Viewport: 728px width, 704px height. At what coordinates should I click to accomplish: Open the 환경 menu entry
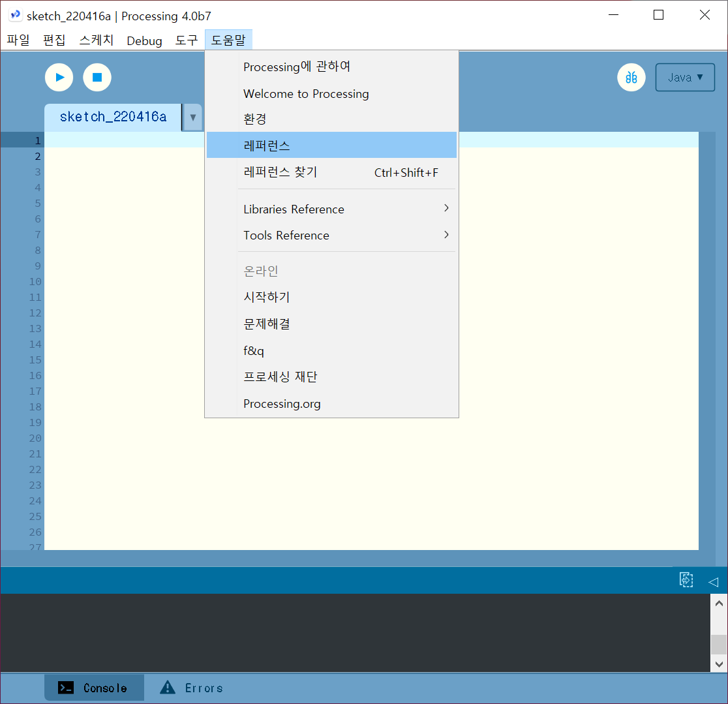coord(331,119)
